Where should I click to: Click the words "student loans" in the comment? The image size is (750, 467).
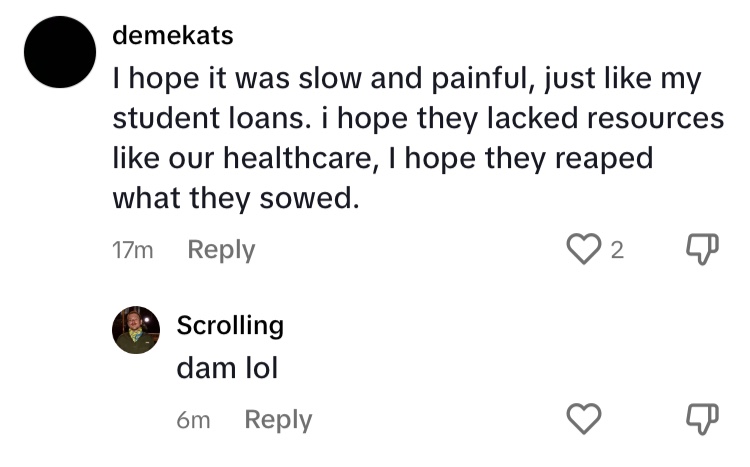[206, 118]
